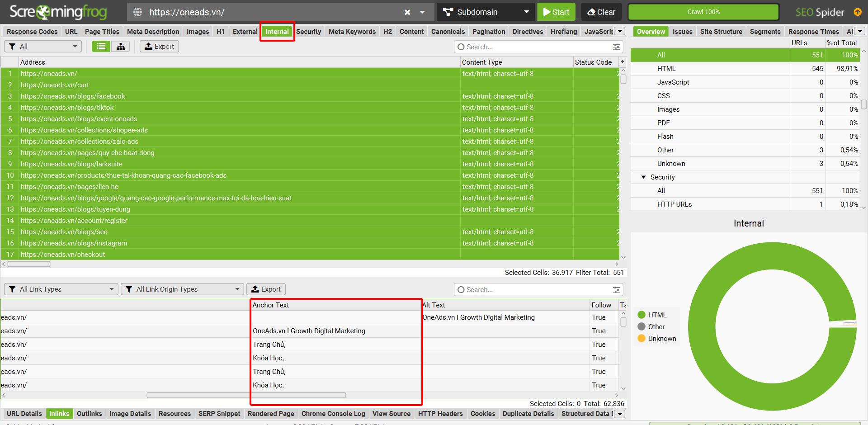Click the Start crawl button
The height and width of the screenshot is (425, 868).
[556, 12]
